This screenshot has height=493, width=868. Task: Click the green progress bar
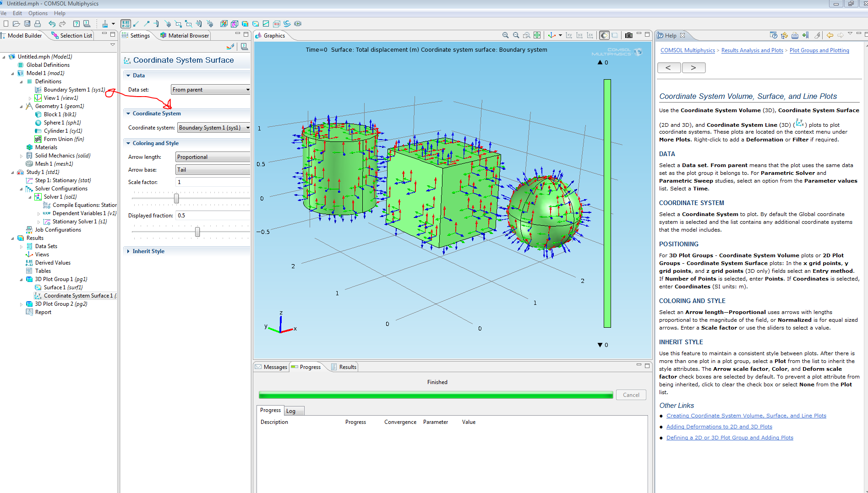pyautogui.click(x=436, y=395)
